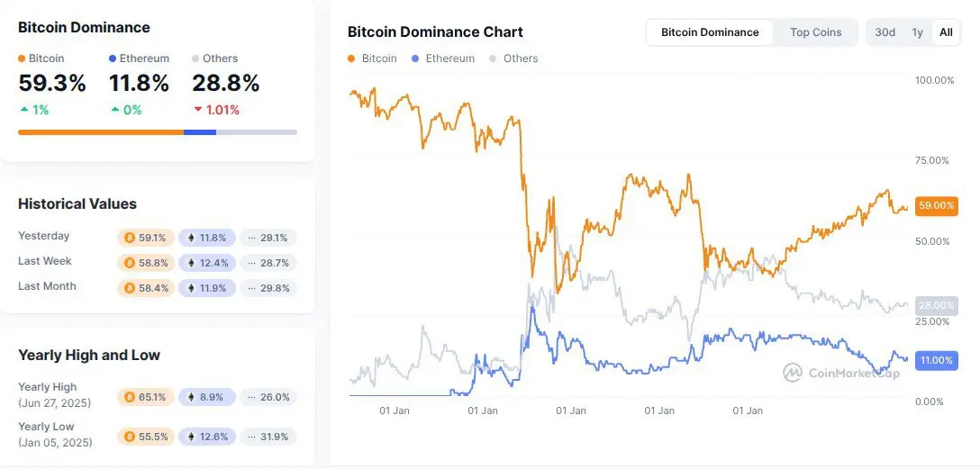Screen dimensions: 980x469
Task: Click the orange Bitcoin segment of dominance bar
Action: pyautogui.click(x=101, y=132)
